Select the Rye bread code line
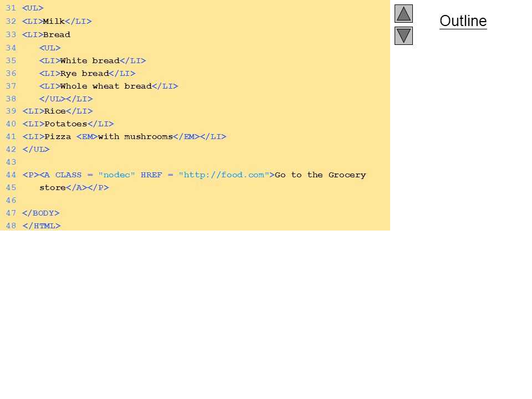The width and height of the screenshot is (532, 399). click(x=87, y=73)
